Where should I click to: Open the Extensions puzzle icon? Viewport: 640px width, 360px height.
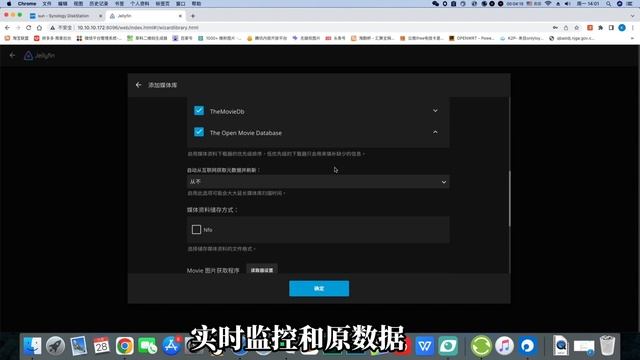pos(600,27)
